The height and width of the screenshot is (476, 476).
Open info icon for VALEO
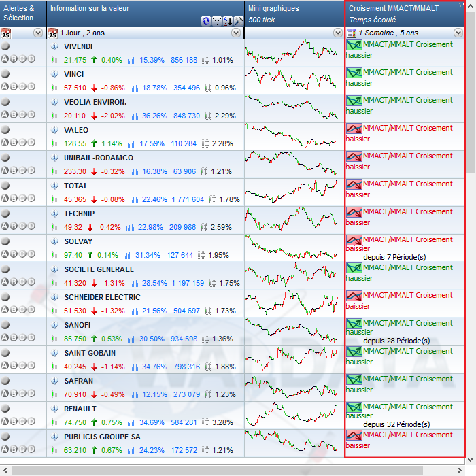[54, 130]
